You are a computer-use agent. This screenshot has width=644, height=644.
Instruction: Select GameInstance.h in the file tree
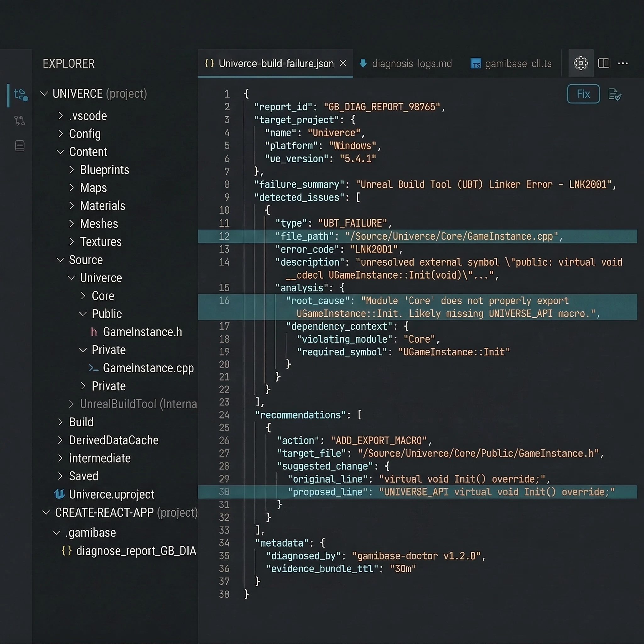[143, 332]
